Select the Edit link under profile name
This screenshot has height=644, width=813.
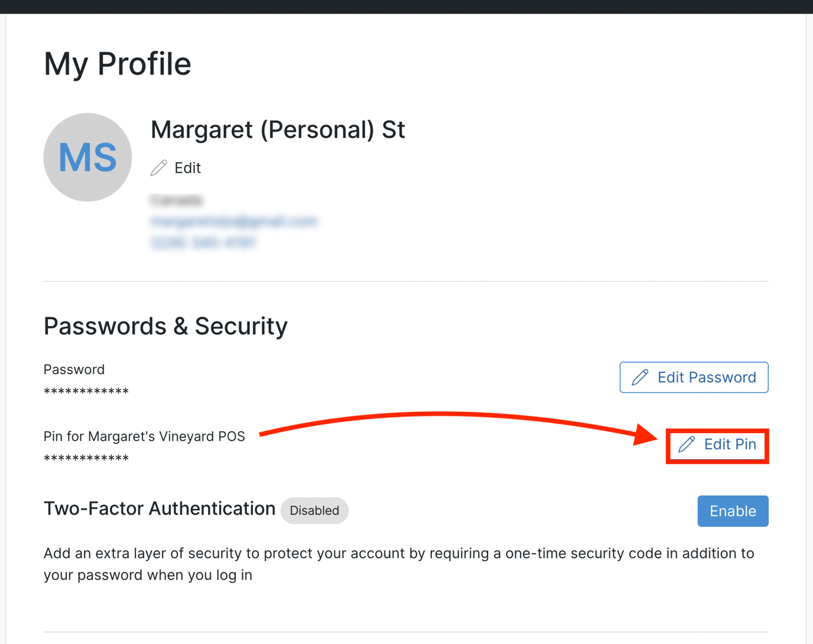[187, 168]
